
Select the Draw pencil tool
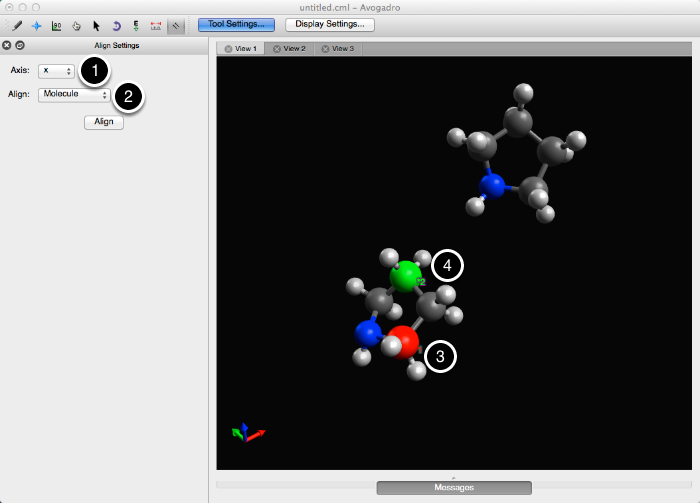(18, 24)
